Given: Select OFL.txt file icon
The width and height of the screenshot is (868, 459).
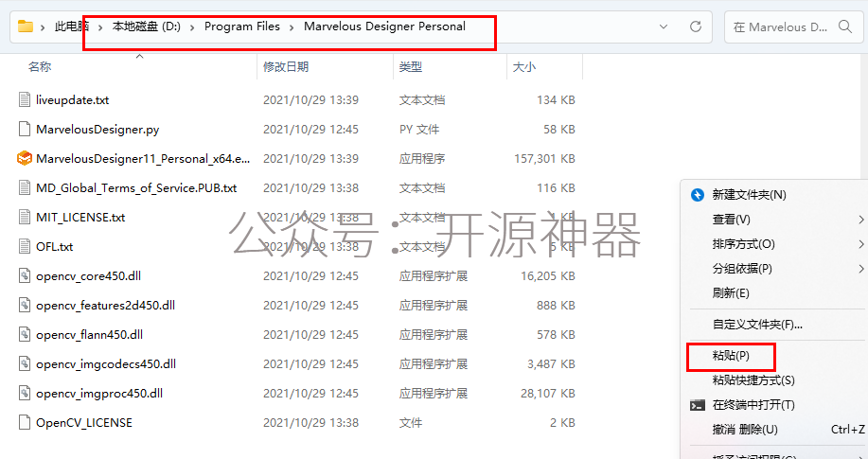Looking at the screenshot, I should (25, 246).
